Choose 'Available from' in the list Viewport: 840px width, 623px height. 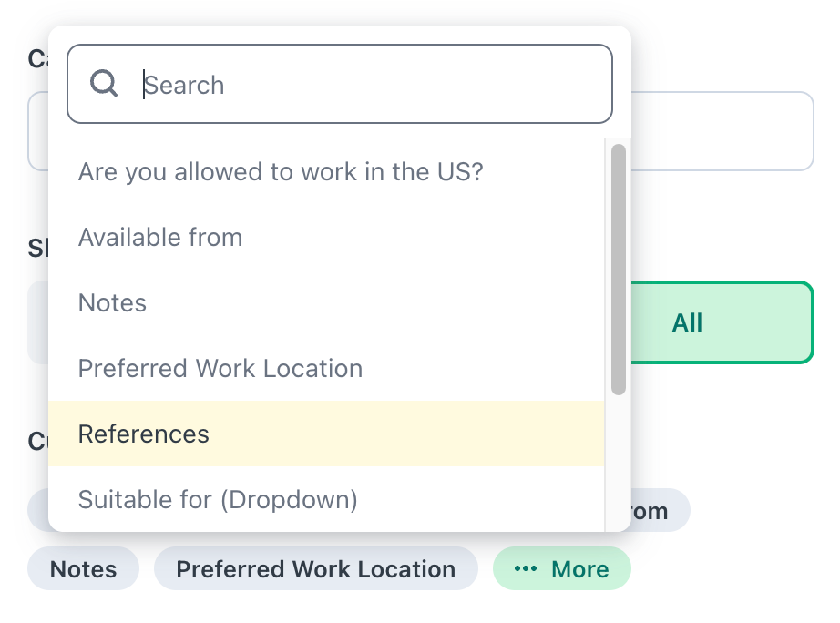point(326,238)
